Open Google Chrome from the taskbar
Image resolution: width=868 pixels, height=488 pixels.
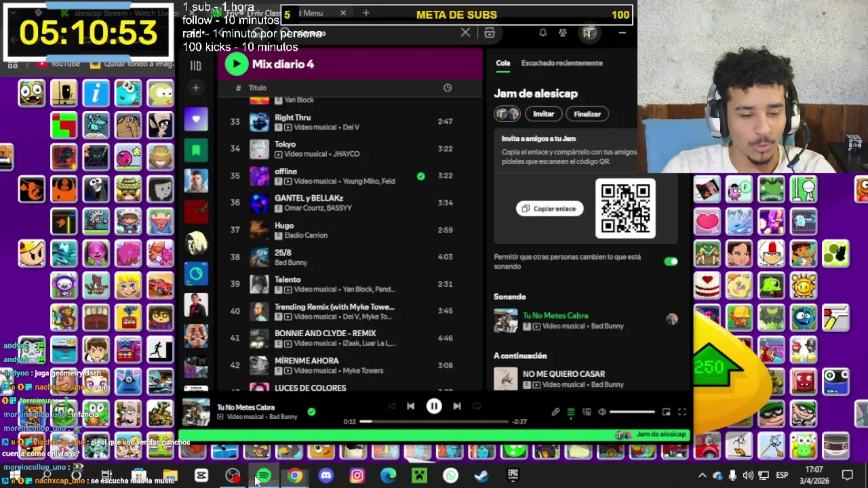(295, 476)
